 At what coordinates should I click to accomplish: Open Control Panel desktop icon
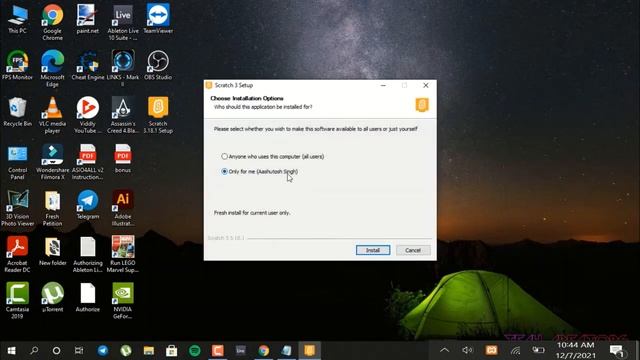(x=18, y=162)
